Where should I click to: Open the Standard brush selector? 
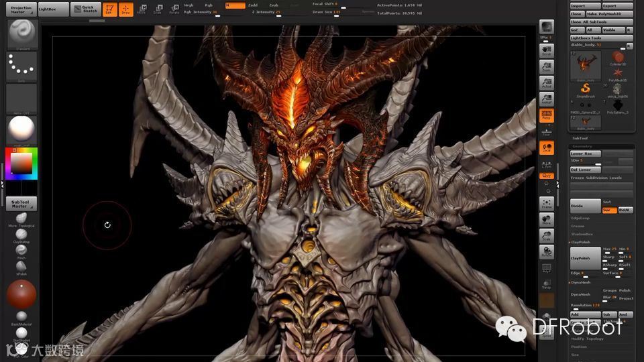point(21,34)
